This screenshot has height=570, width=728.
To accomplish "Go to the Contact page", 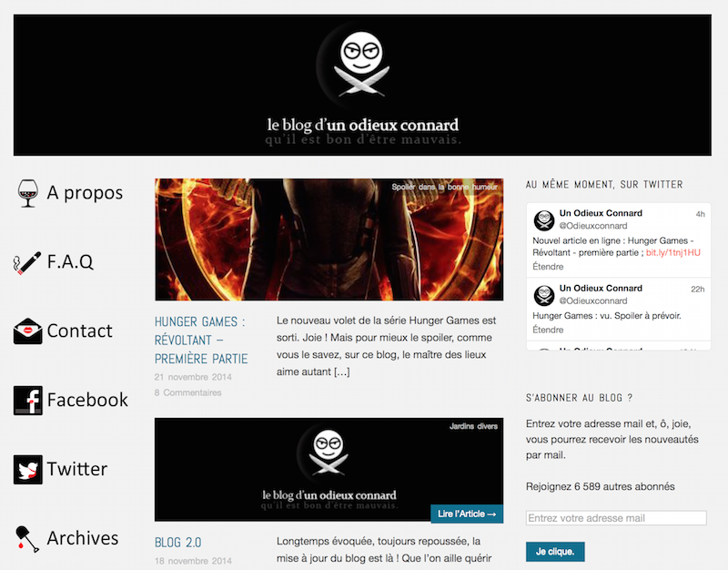I will pyautogui.click(x=79, y=331).
